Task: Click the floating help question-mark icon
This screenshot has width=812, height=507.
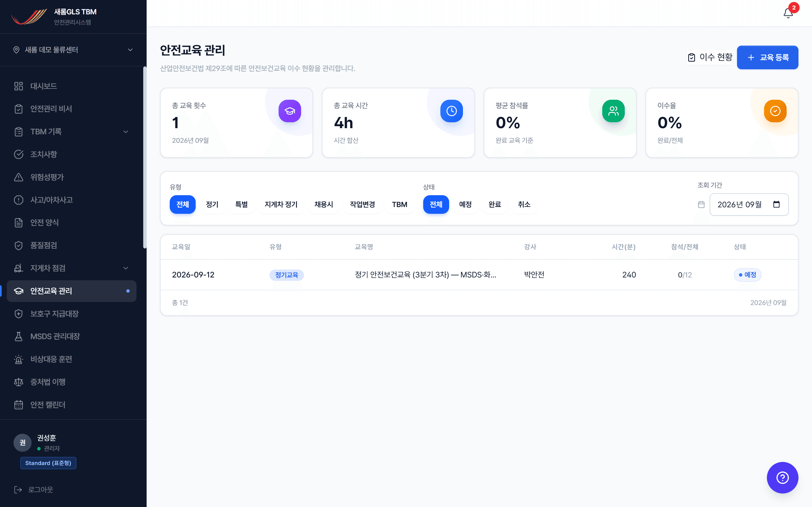Action: [x=782, y=477]
